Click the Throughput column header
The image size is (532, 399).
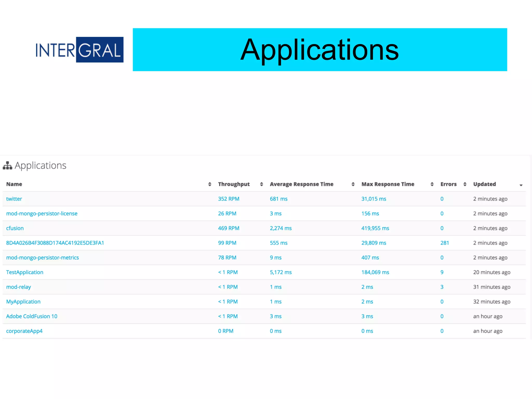pos(234,184)
